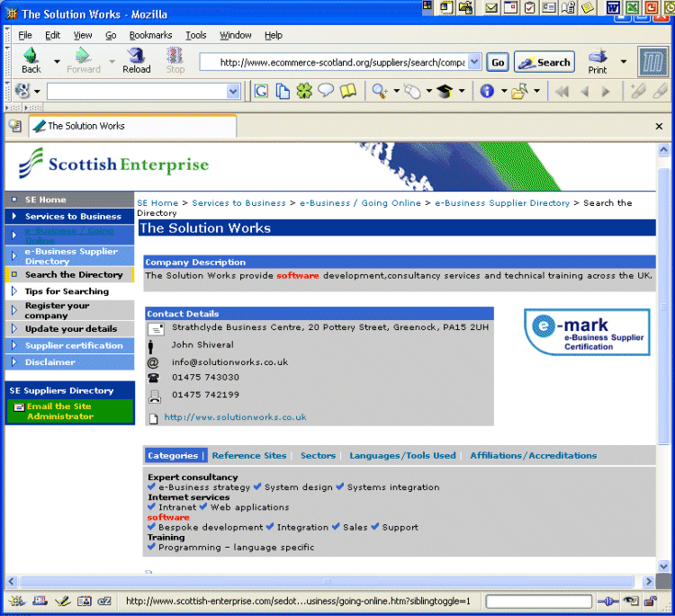Viewport: 675px width, 616px height.
Task: Open Composer icon in status bar
Action: (x=62, y=601)
